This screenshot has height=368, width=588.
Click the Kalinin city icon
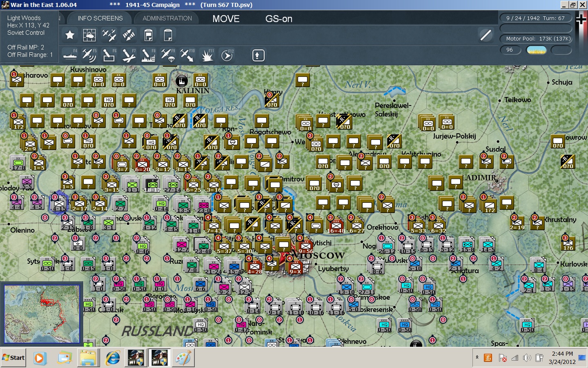click(x=181, y=80)
